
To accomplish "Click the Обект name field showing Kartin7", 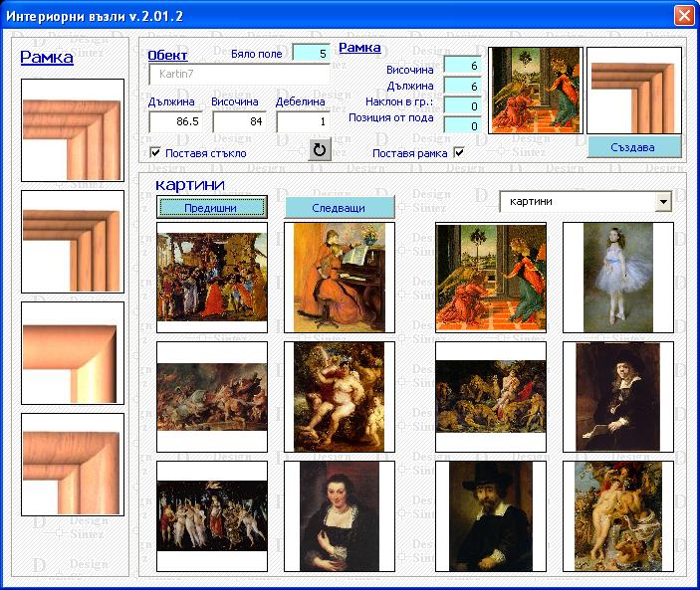I will (239, 74).
